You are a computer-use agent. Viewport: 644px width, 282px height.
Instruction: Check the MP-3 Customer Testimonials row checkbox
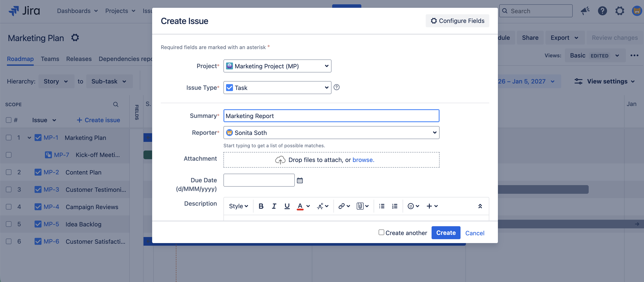point(8,189)
